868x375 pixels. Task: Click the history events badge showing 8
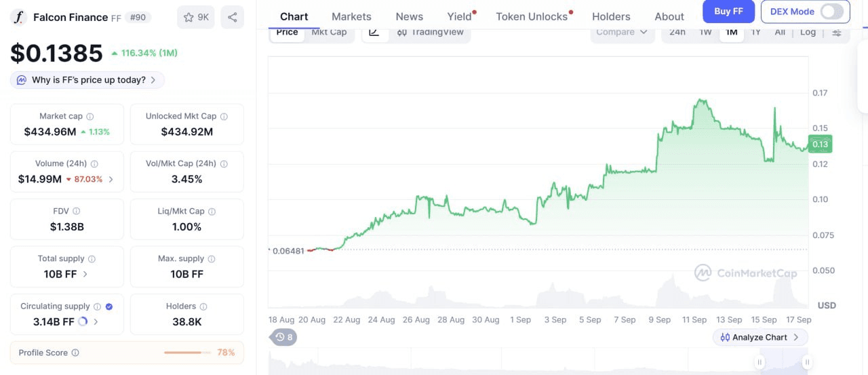(284, 337)
